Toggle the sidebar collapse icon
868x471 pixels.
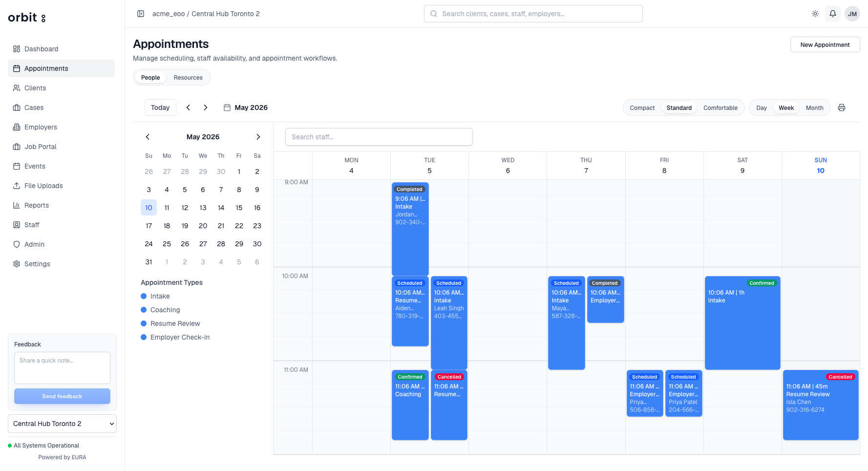coord(141,14)
